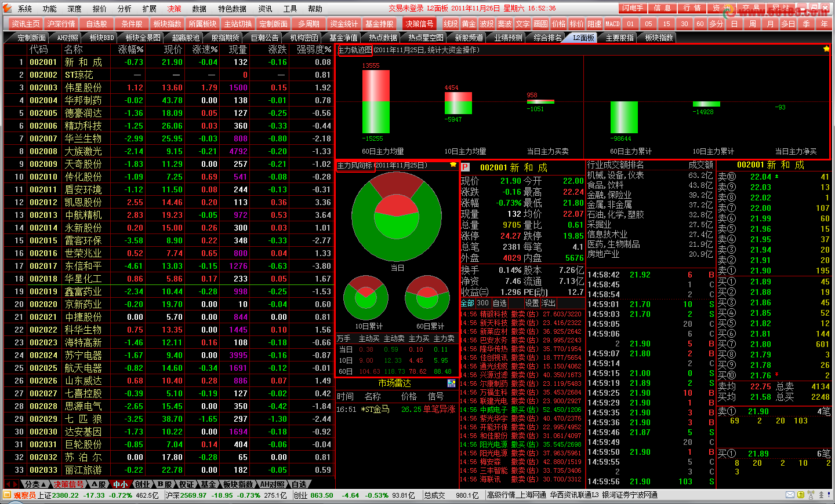Viewport: 835px width, 504px height.
Task: Click the left-right arrow icon before 分类 tab
Action: [x=11, y=484]
